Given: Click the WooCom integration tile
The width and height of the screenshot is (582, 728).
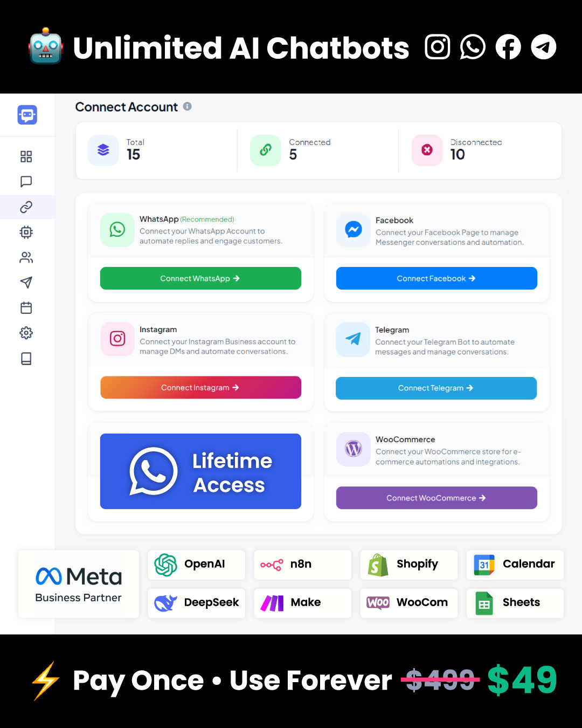Looking at the screenshot, I should (x=409, y=603).
